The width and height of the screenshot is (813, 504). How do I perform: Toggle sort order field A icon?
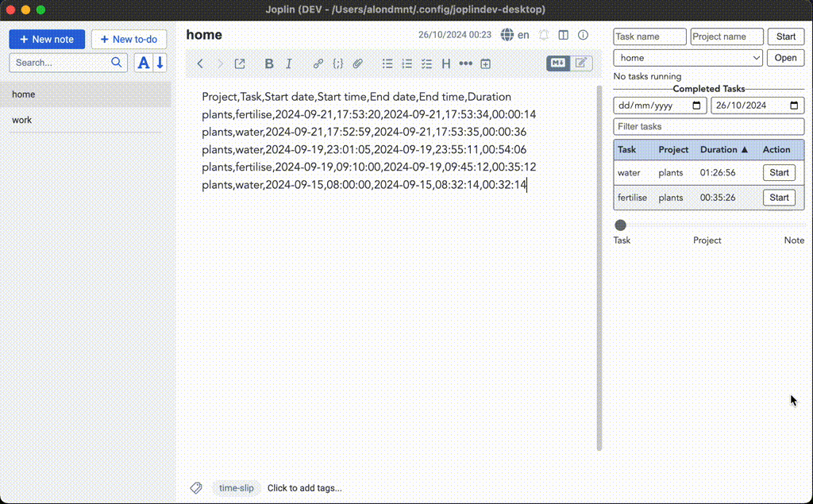point(143,63)
